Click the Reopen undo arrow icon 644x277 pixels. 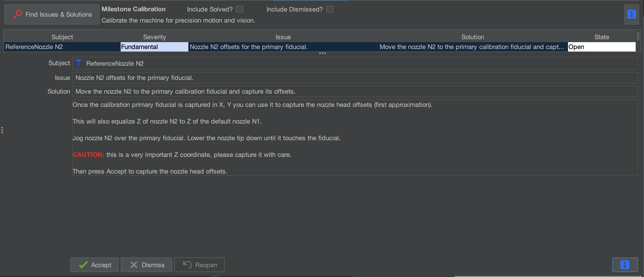187,265
